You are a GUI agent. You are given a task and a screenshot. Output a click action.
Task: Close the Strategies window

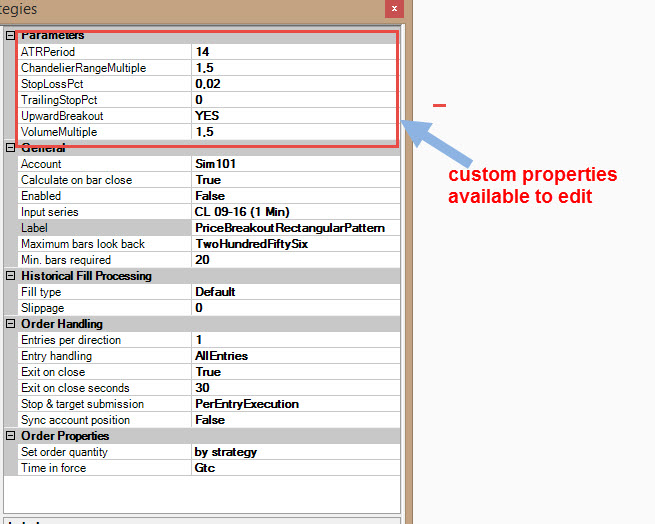(x=394, y=9)
